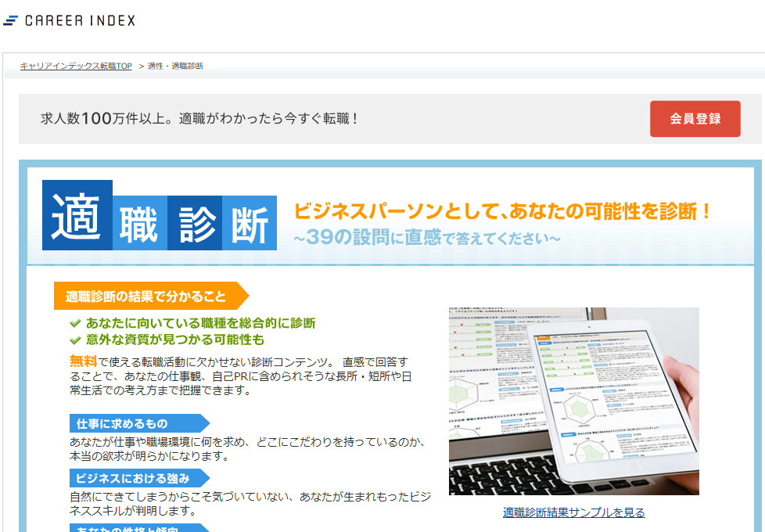Open the 適職診断結果サンプルを見る link
The height and width of the screenshot is (532, 765).
click(x=573, y=512)
